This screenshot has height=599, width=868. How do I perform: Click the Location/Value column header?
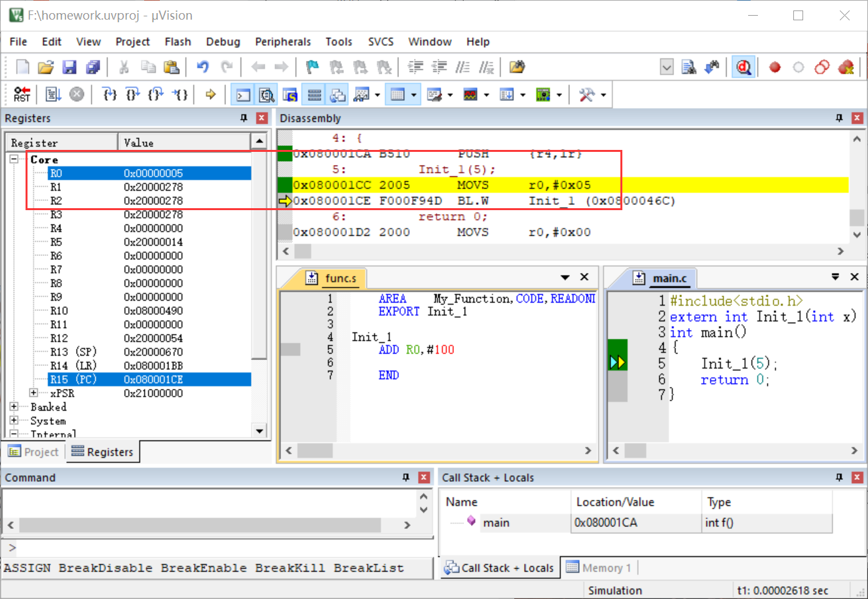click(636, 502)
